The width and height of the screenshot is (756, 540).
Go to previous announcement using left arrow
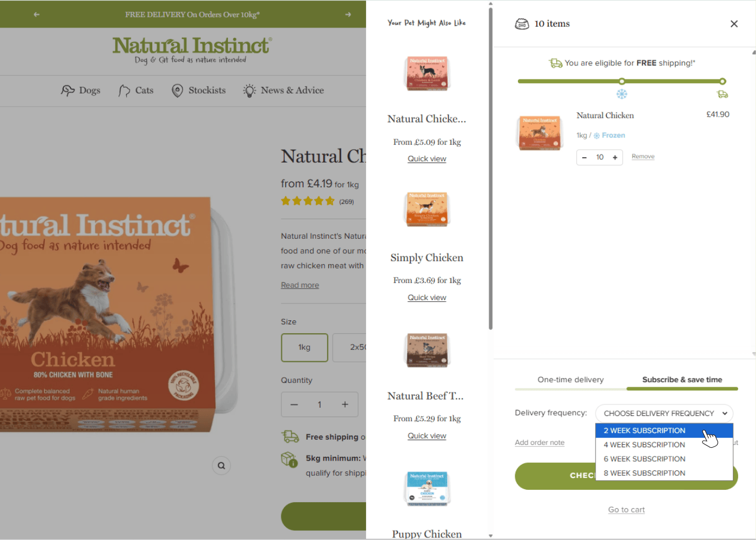[x=37, y=15]
